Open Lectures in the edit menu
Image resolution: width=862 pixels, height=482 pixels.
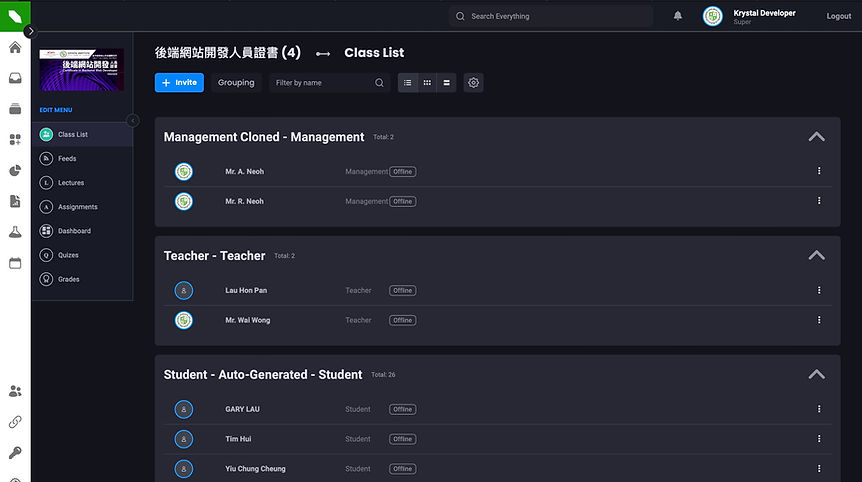71,183
